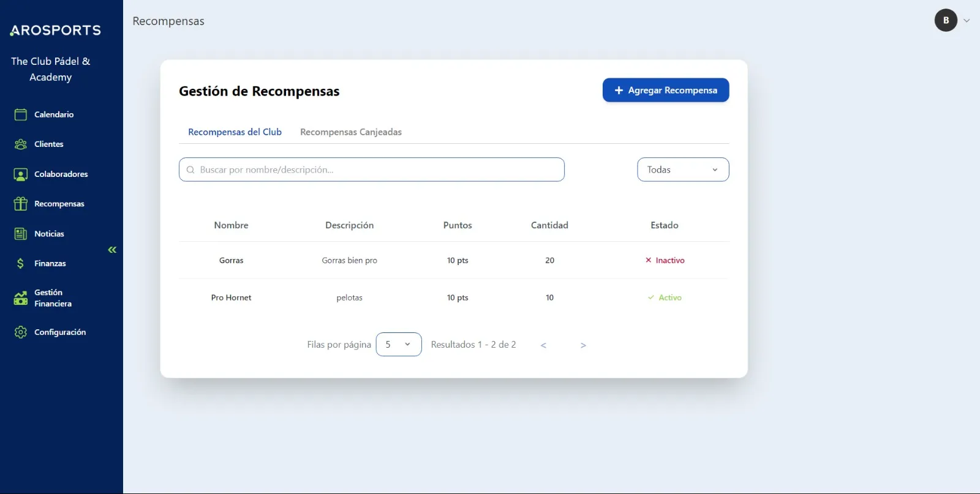Open the Todas status filter dropdown
Screen dimensions: 980x494
(683, 170)
